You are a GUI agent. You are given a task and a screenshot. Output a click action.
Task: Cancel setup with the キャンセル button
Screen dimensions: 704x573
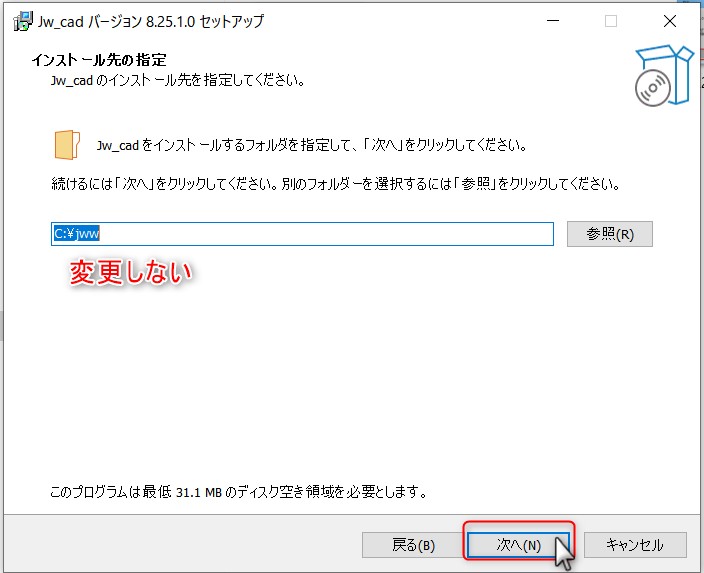[635, 545]
